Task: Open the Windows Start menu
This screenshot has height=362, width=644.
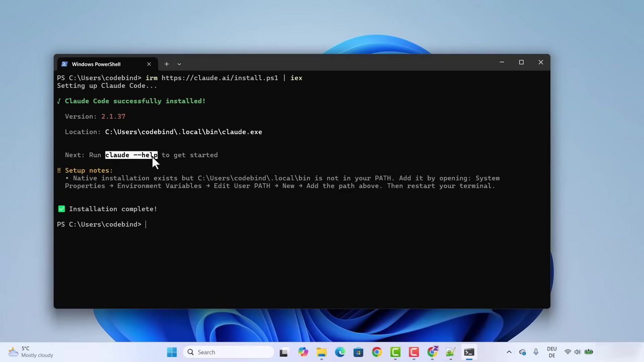Action: tap(172, 352)
